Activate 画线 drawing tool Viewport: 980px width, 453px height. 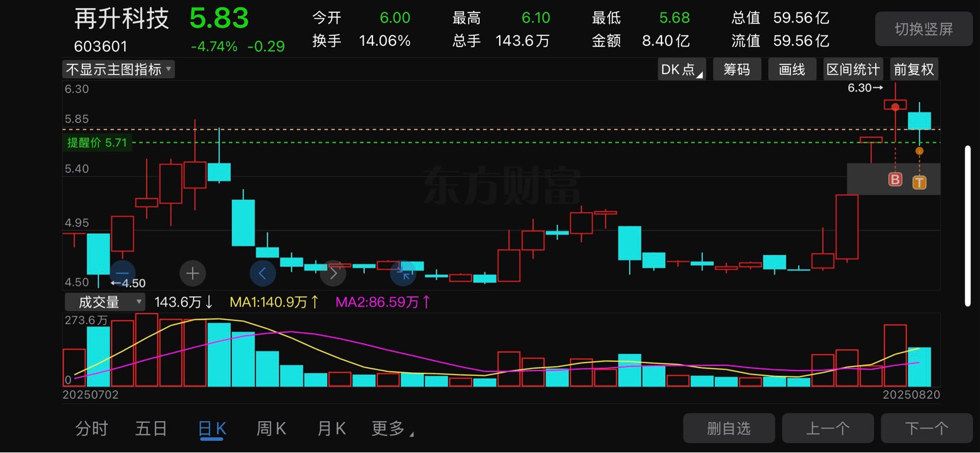point(792,70)
